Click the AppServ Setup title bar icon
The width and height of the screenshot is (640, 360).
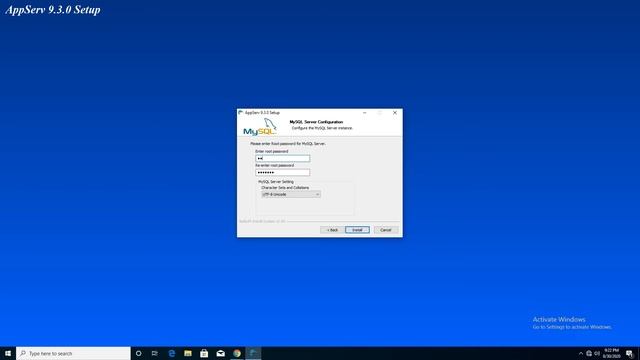click(x=241, y=113)
